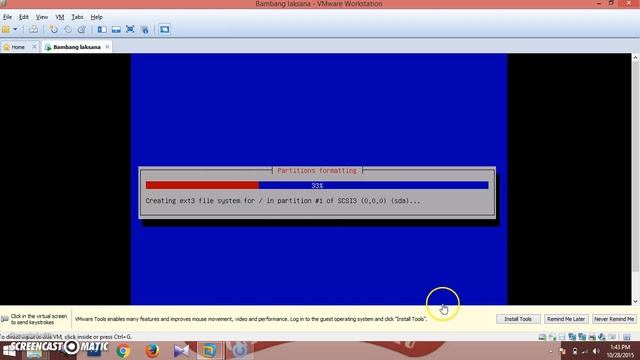Click the Creating ext3 file system message
Viewport: 640px width, 360px height.
tap(282, 201)
